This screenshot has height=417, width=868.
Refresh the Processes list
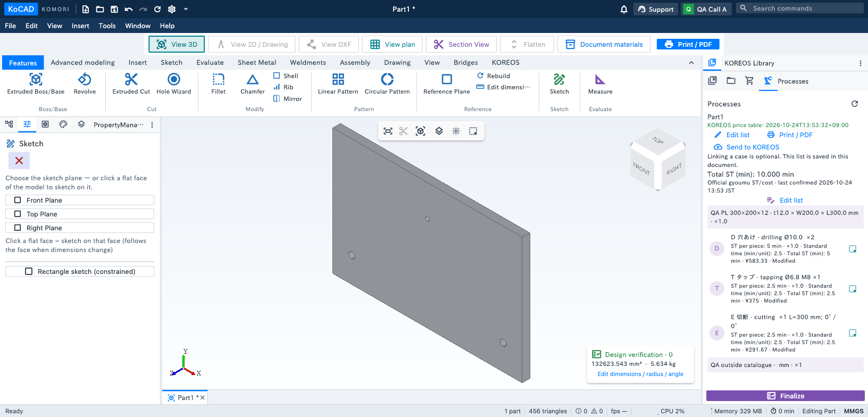pos(855,104)
